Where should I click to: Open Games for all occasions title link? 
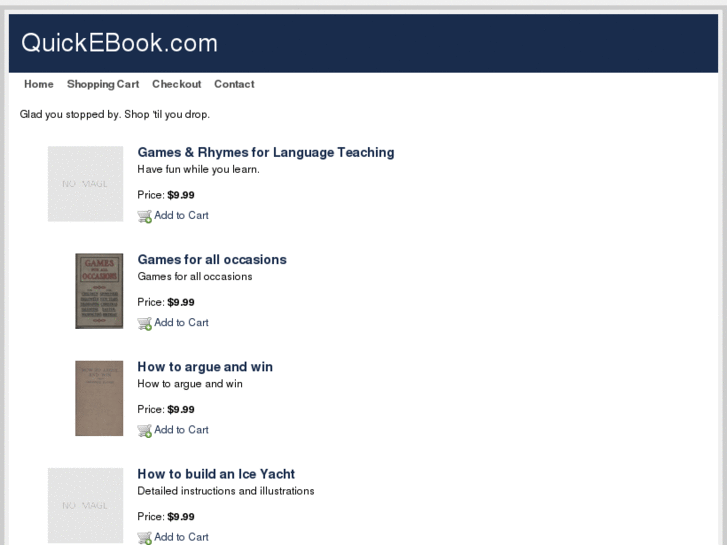click(x=212, y=259)
